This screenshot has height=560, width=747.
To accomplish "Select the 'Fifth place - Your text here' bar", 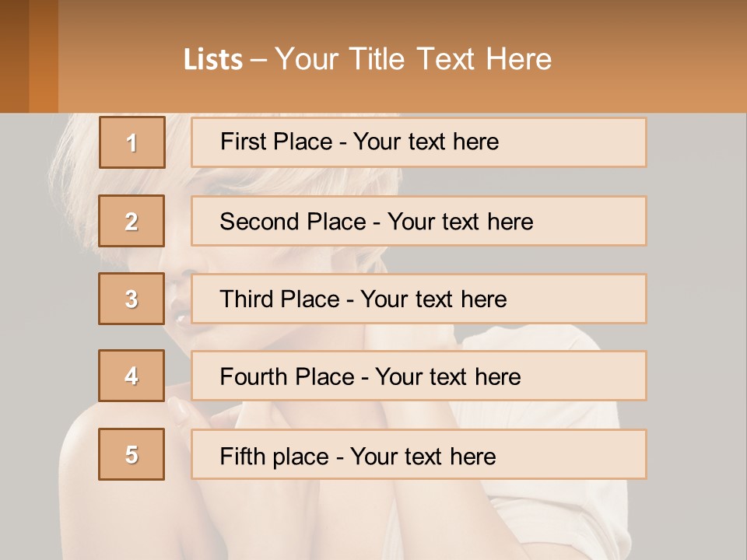I will [419, 454].
